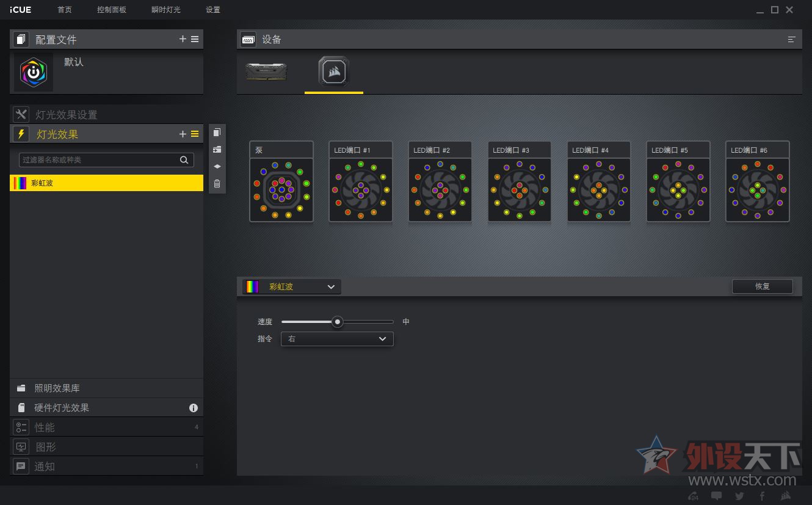Select the LED端口 #1 fan card
The width and height of the screenshot is (812, 505).
point(361,181)
